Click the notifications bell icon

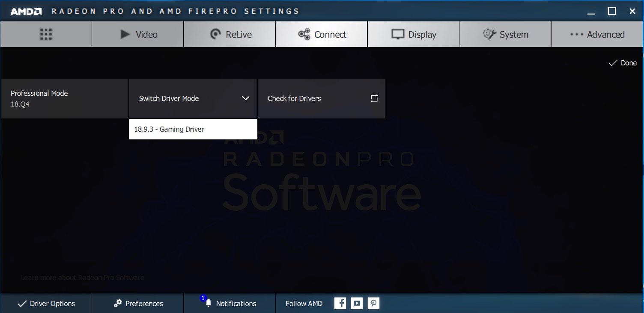coord(209,303)
